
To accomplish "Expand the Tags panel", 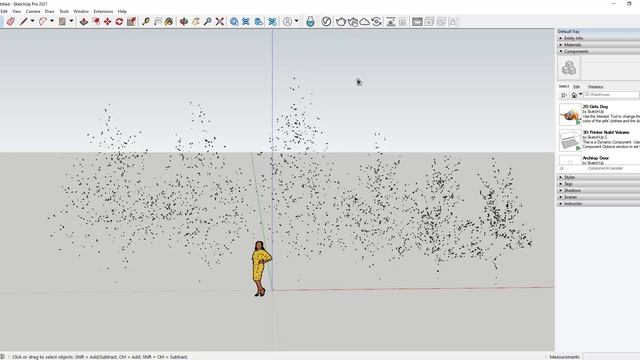I will tap(598, 184).
